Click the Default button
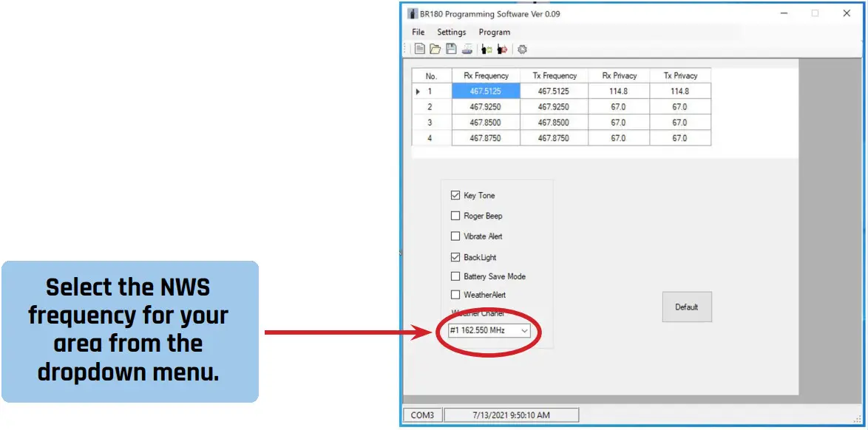868x430 pixels. 687,307
